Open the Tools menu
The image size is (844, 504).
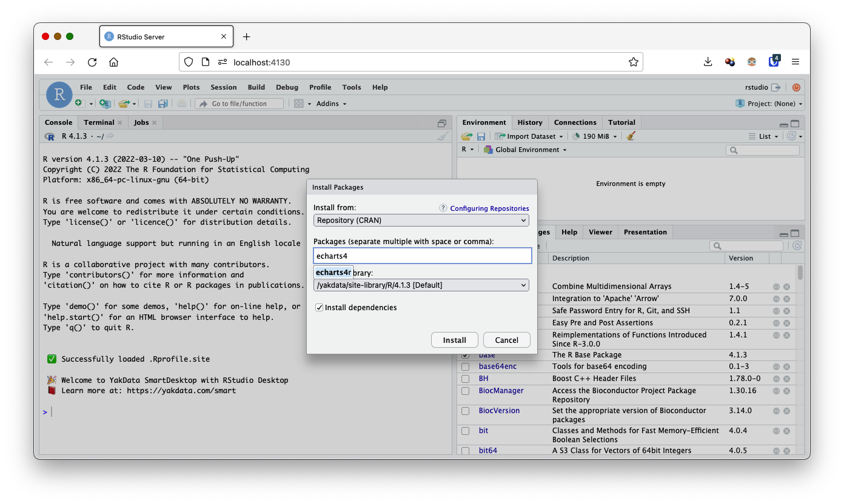point(352,87)
